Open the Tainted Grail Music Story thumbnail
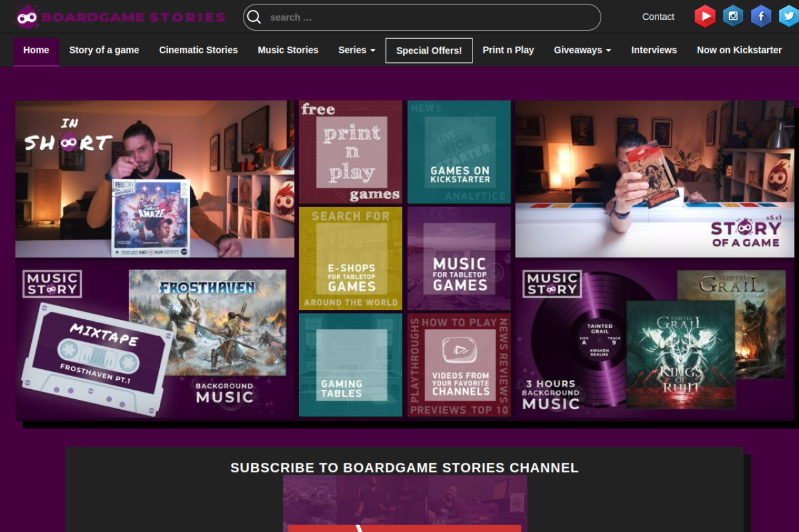 (x=654, y=340)
